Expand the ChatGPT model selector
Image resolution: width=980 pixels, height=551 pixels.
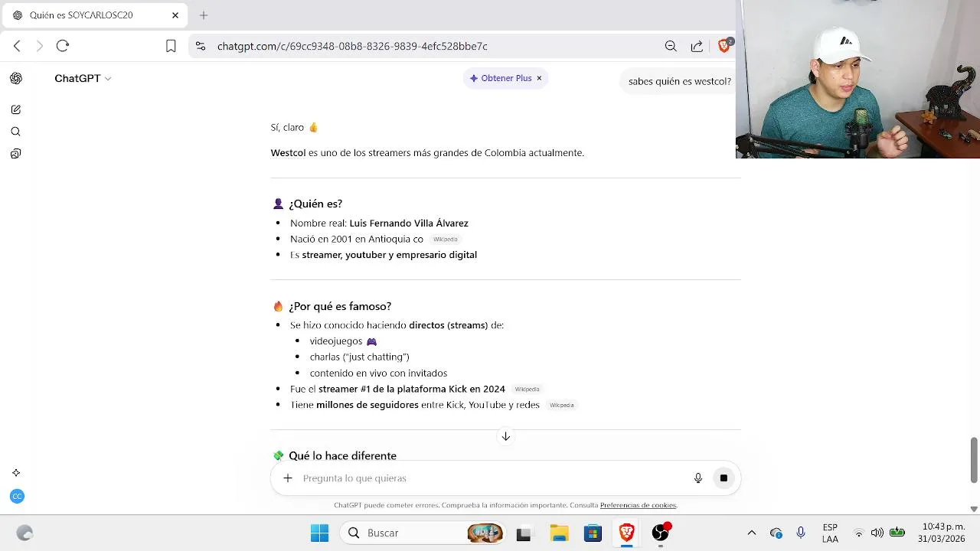coord(83,78)
